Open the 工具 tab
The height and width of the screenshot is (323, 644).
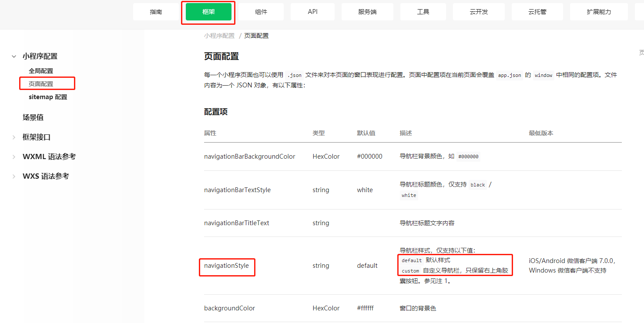point(423,12)
